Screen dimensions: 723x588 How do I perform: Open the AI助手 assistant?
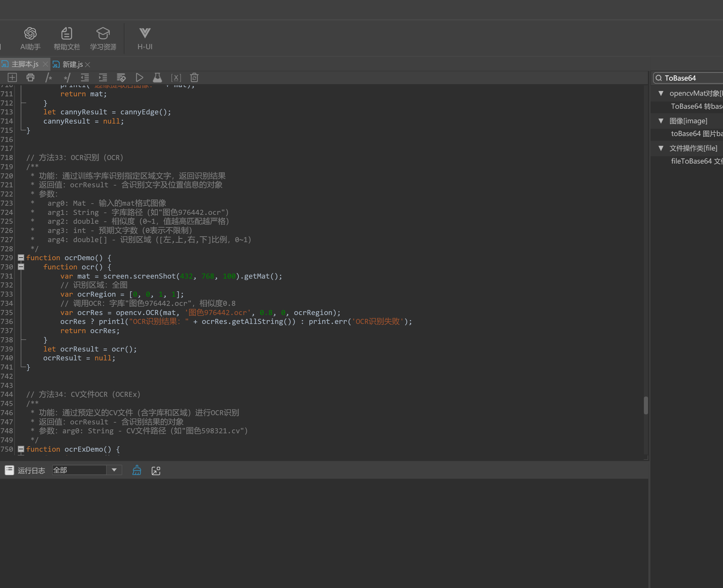(30, 38)
